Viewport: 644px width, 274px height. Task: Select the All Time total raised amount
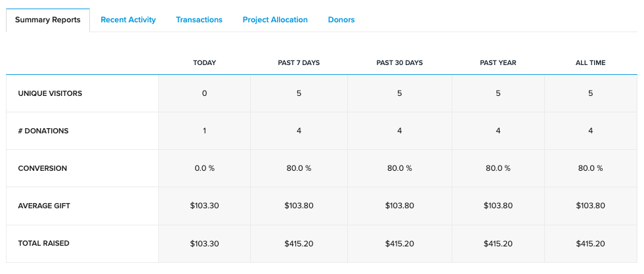[590, 243]
